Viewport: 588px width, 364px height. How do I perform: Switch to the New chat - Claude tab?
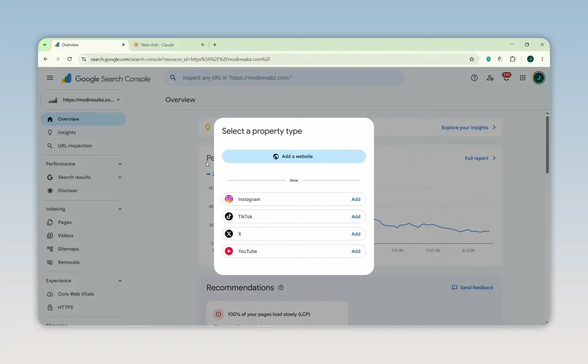(x=168, y=45)
